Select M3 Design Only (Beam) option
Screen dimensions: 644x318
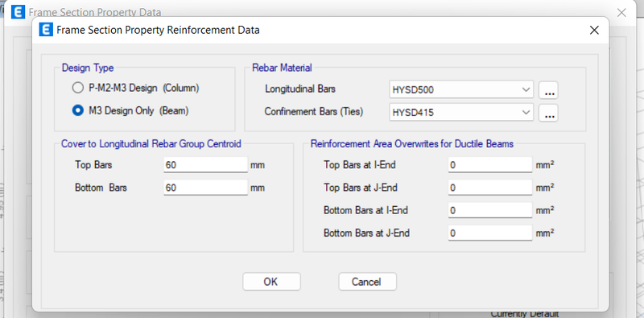coord(77,110)
